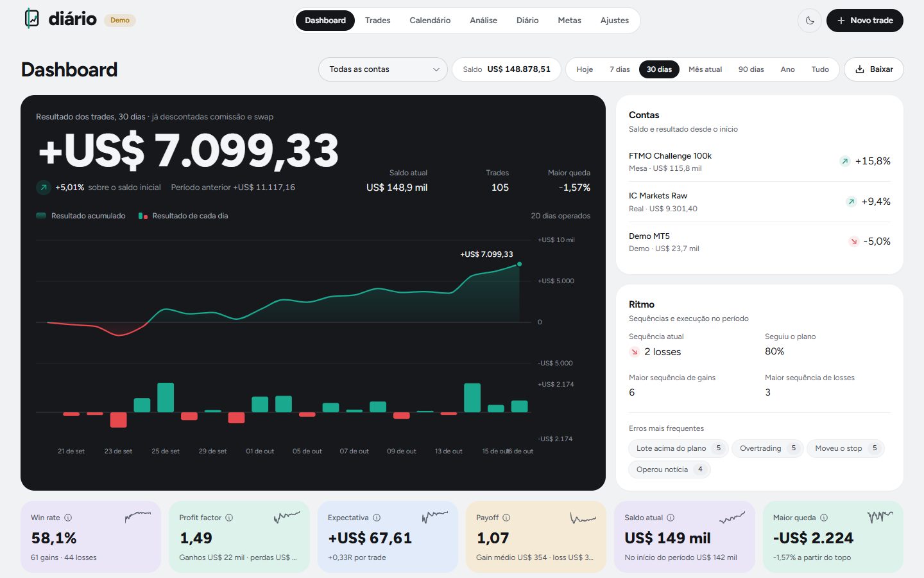Open the Diário tab
Viewport: 924px width, 578px height.
pos(527,21)
